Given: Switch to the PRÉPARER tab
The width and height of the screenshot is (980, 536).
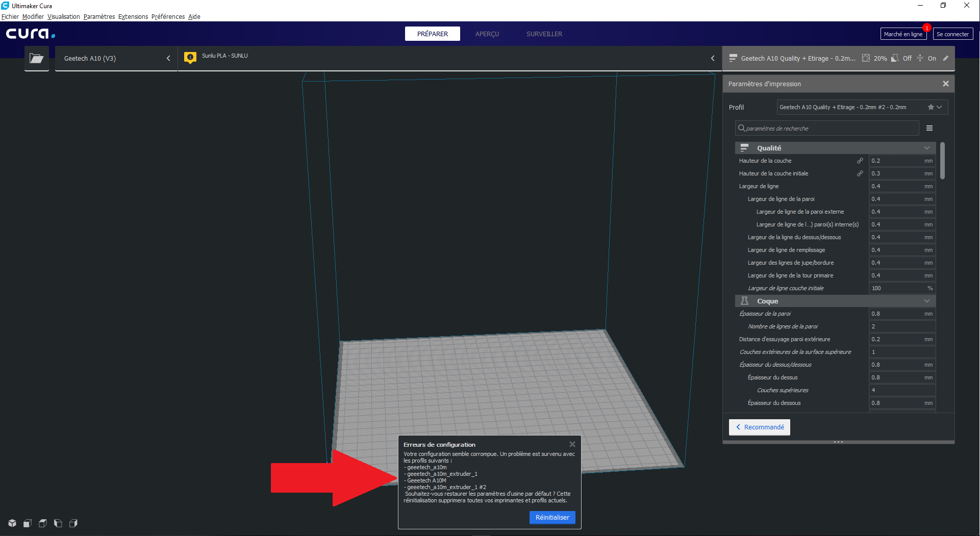Looking at the screenshot, I should click(433, 34).
